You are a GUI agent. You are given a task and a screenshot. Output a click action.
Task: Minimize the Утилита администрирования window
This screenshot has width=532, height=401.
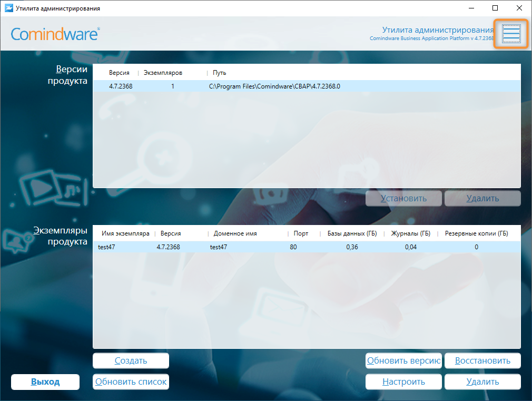471,8
